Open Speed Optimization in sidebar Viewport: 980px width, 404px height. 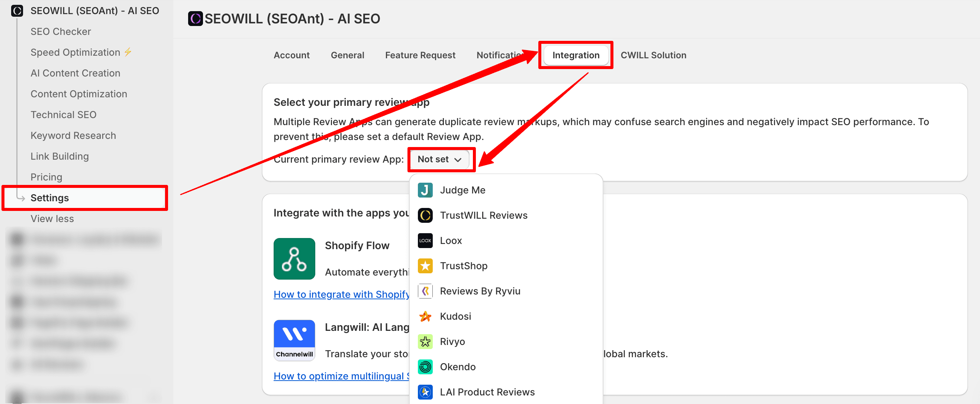(x=75, y=52)
